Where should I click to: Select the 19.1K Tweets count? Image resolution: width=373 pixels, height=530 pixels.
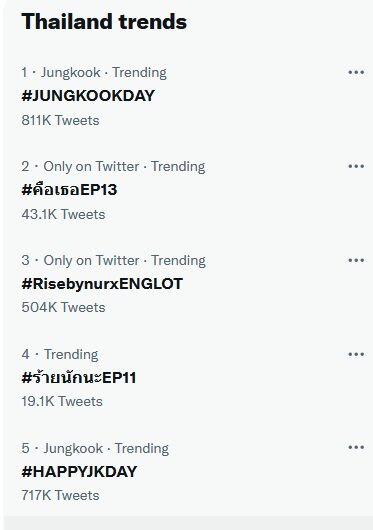click(x=62, y=401)
